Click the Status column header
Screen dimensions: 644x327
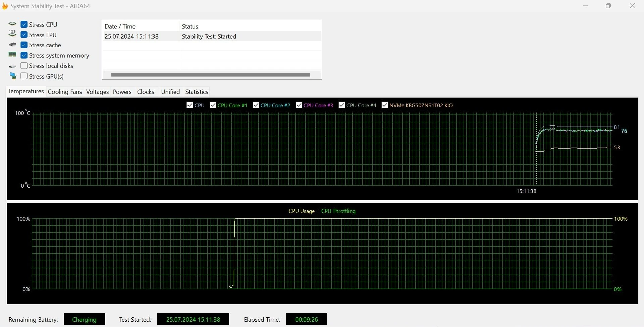click(251, 26)
